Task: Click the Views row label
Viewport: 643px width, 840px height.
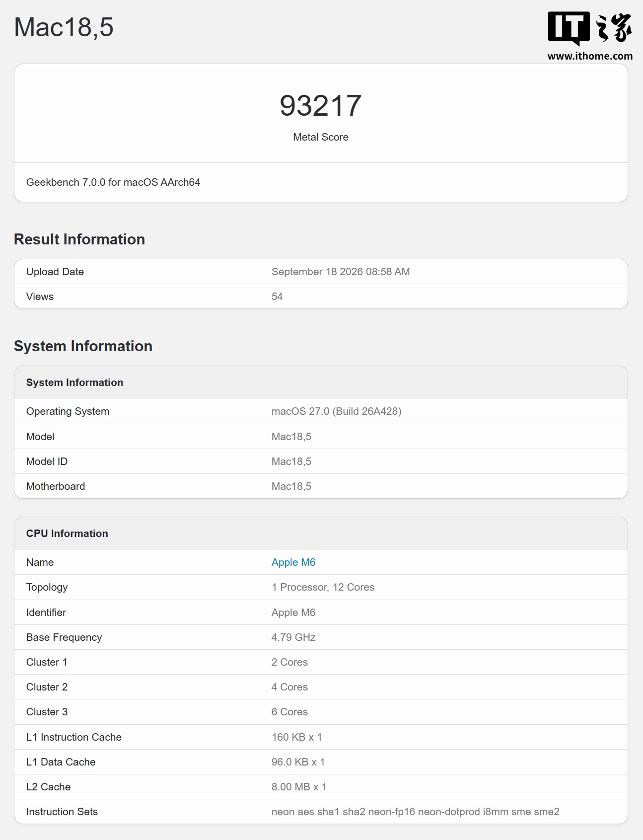Action: tap(40, 297)
